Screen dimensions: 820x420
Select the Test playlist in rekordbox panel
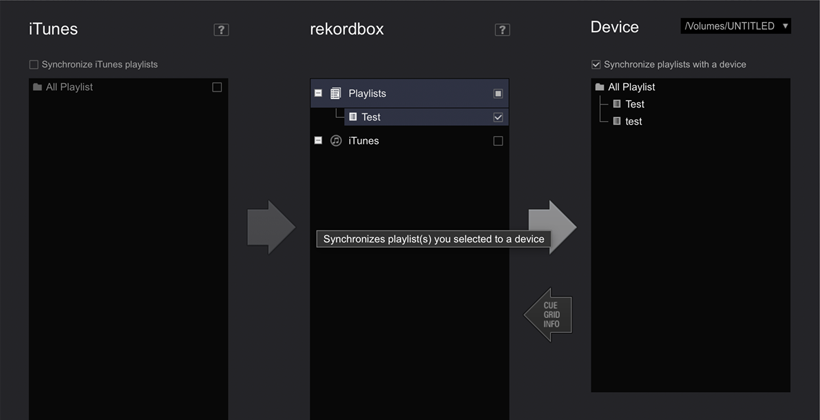click(426, 117)
